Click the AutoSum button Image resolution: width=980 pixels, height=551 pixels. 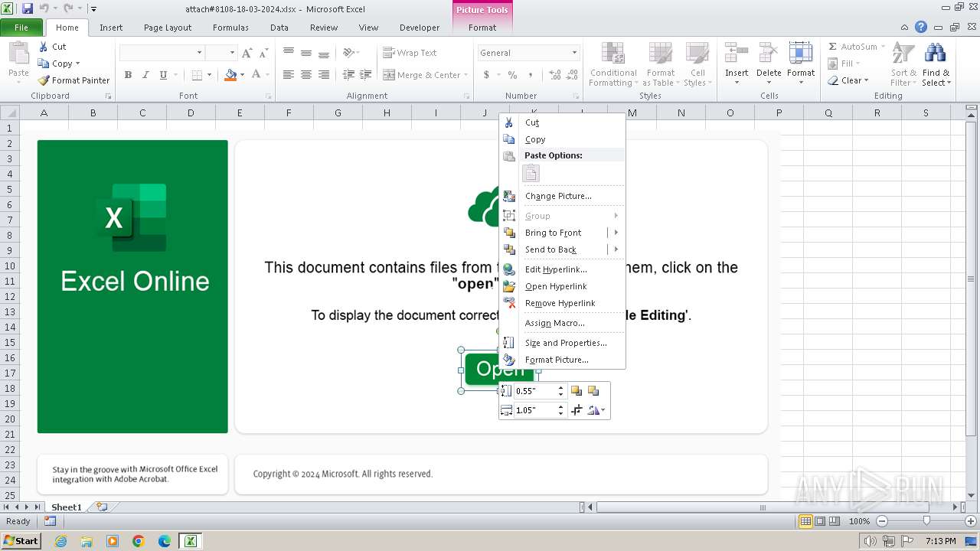pyautogui.click(x=856, y=47)
